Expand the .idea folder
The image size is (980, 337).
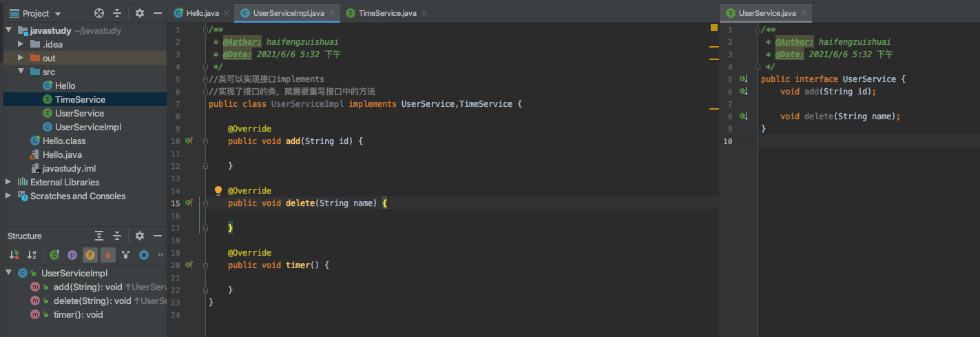[x=21, y=44]
